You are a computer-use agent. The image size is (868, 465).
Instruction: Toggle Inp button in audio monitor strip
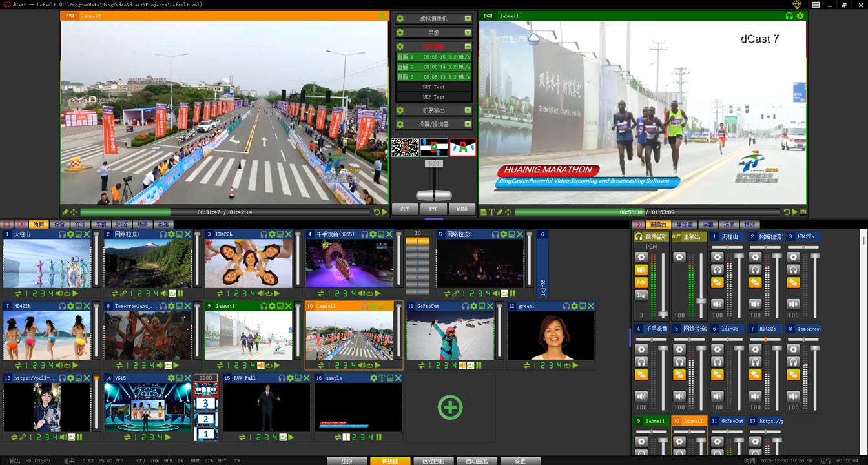641,295
